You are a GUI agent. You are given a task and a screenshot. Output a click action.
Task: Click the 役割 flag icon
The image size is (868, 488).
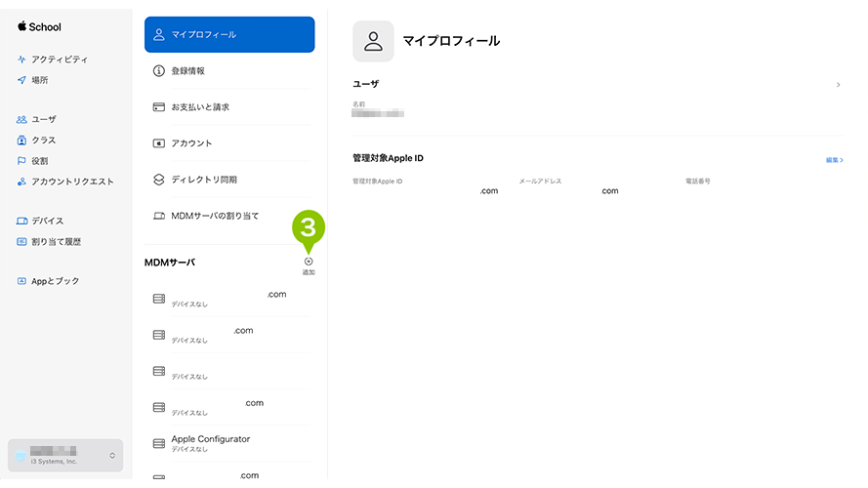(21, 161)
